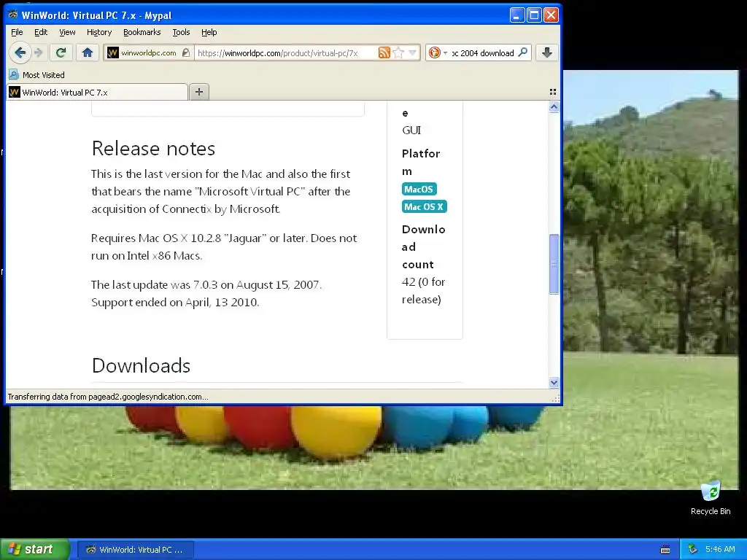This screenshot has height=560, width=747.
Task: Click the status bar transferring data text
Action: (108, 397)
